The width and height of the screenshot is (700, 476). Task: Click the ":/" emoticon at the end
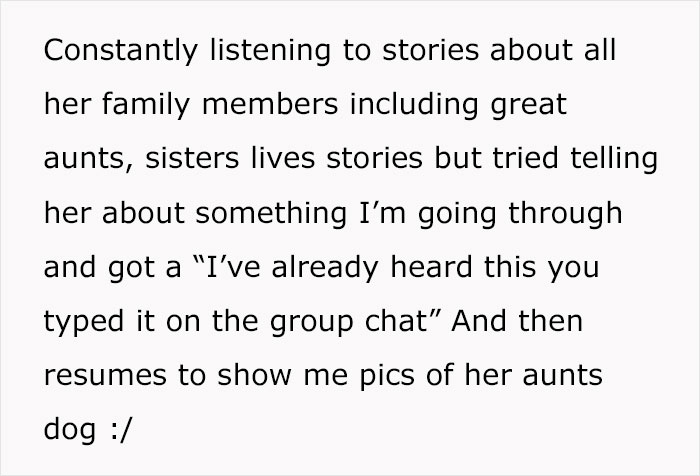pyautogui.click(x=117, y=430)
